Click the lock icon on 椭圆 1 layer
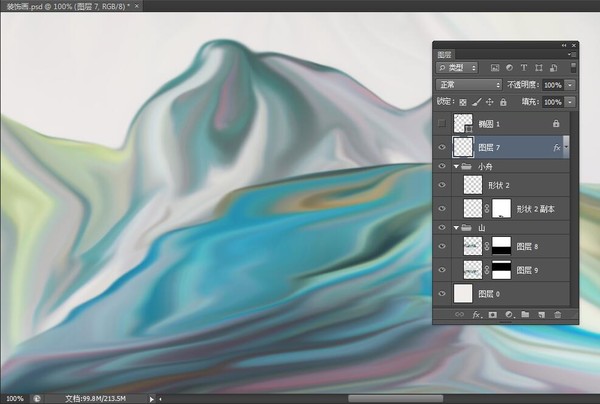This screenshot has width=600, height=404. [x=556, y=124]
